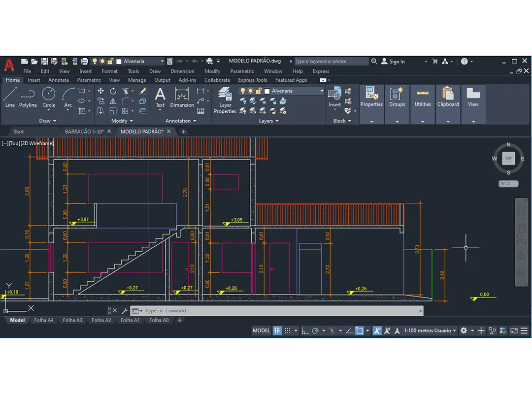Select the Text annotation tool

[x=160, y=97]
